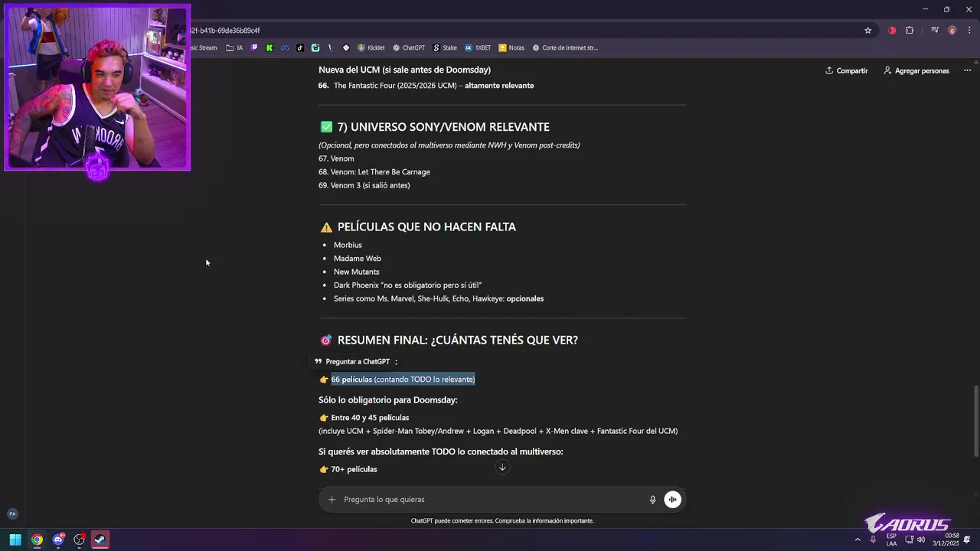Viewport: 980px width, 551px height.
Task: Click the streamer webcam overlay
Action: pyautogui.click(x=97, y=86)
